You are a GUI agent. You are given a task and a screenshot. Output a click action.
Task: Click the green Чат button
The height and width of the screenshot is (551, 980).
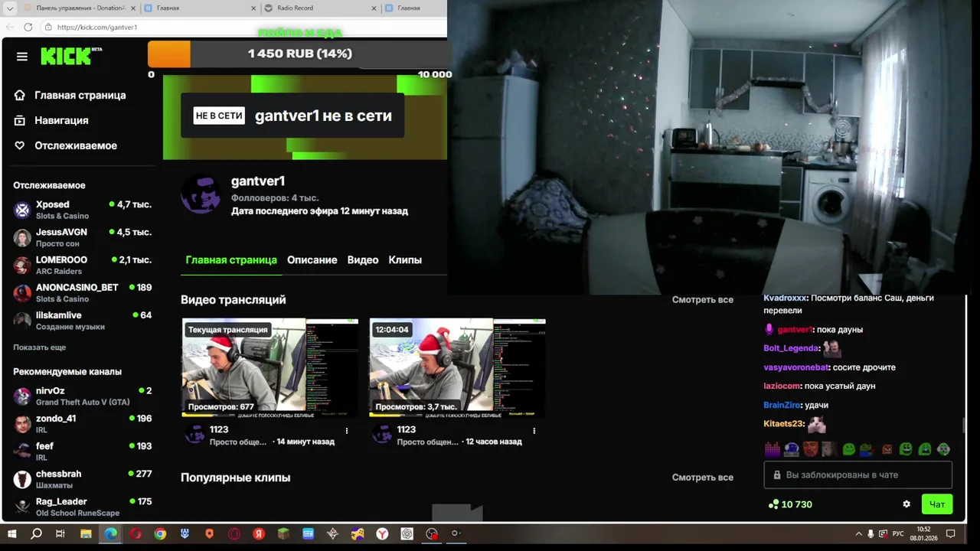click(x=937, y=504)
